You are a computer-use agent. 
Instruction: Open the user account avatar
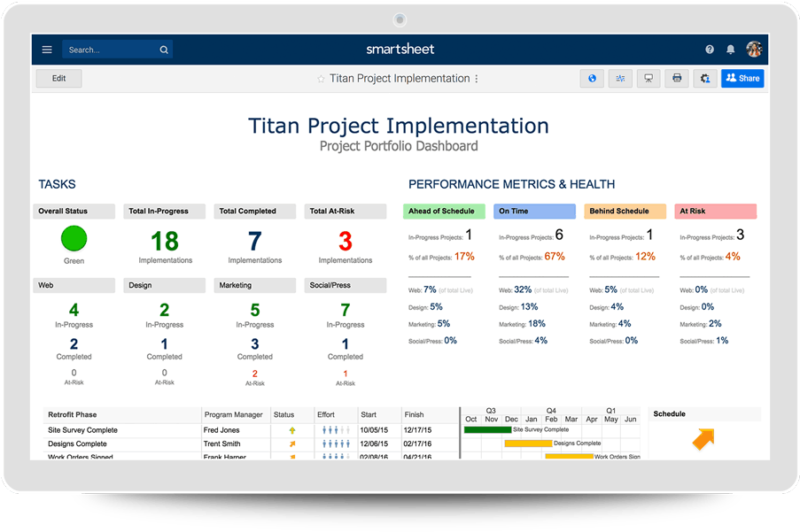(754, 50)
